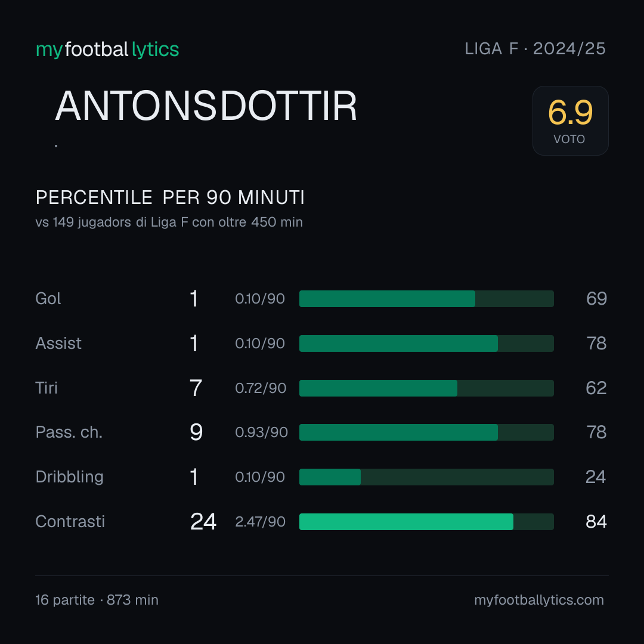Click the Pass. ch. percentile bar
Image resolution: width=644 pixels, height=644 pixels.
tap(426, 432)
